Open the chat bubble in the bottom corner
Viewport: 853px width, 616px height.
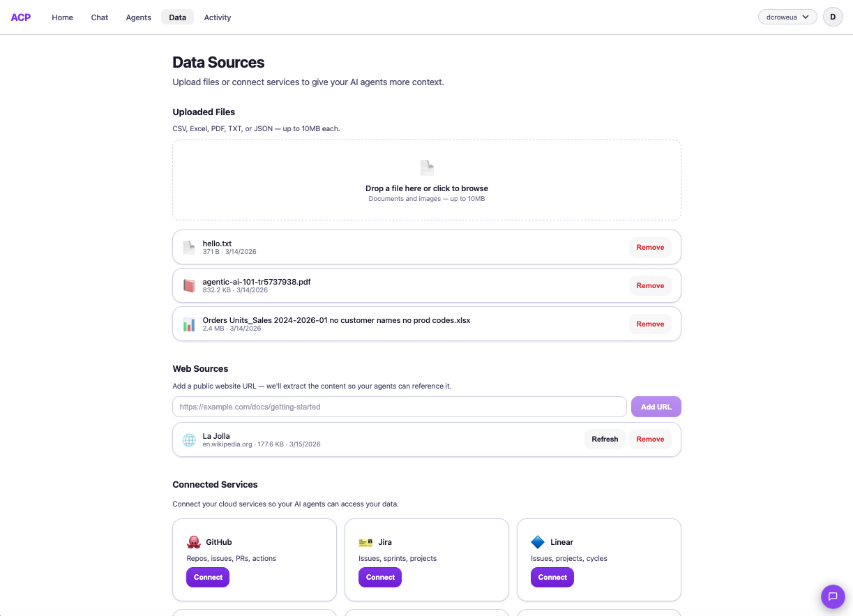[833, 596]
